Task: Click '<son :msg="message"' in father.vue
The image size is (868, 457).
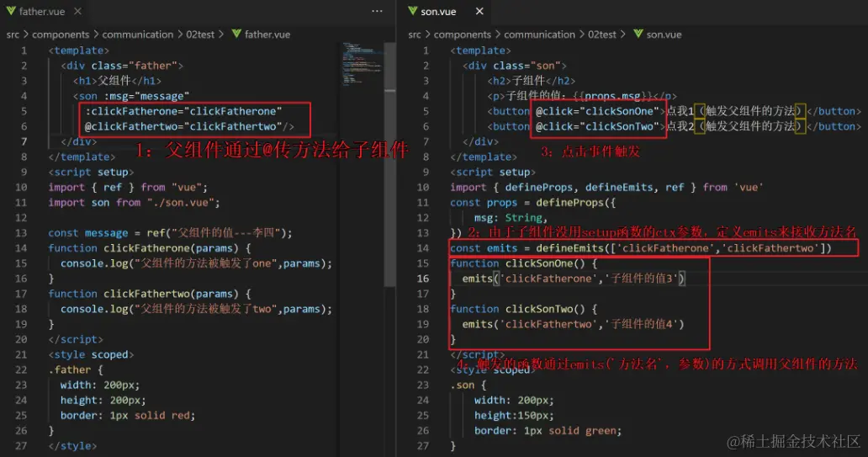Action: [x=130, y=96]
